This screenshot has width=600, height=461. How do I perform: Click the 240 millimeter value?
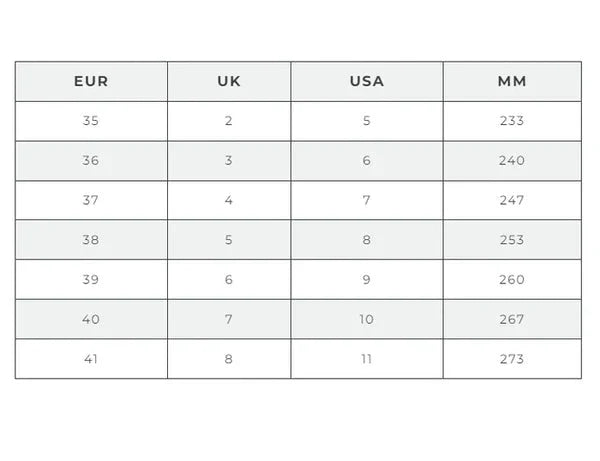(x=511, y=161)
